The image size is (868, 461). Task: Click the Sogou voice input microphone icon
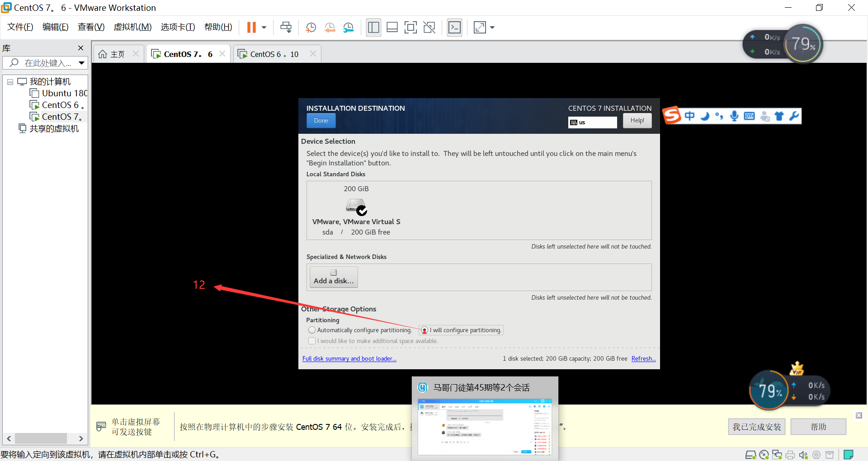[734, 116]
